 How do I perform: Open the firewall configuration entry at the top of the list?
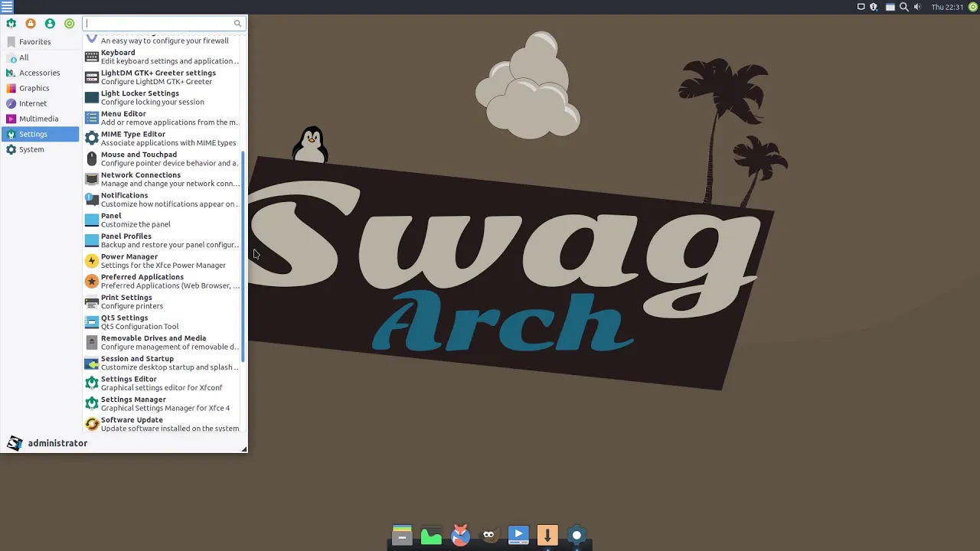coord(162,40)
